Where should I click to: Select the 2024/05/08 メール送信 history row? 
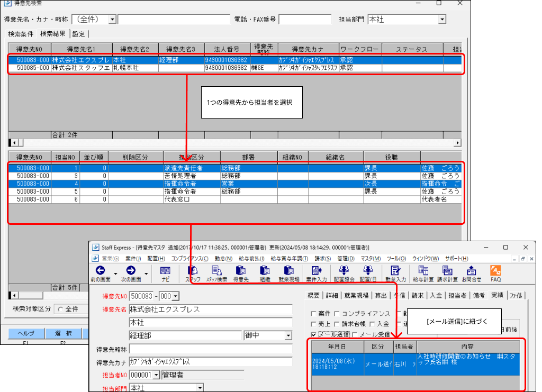point(415,364)
